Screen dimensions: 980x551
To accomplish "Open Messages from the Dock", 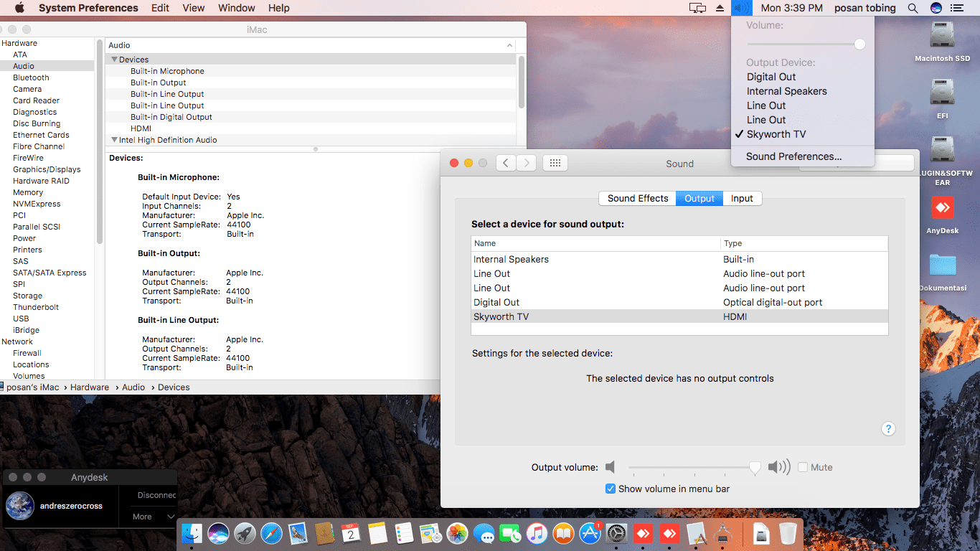I will 484,533.
